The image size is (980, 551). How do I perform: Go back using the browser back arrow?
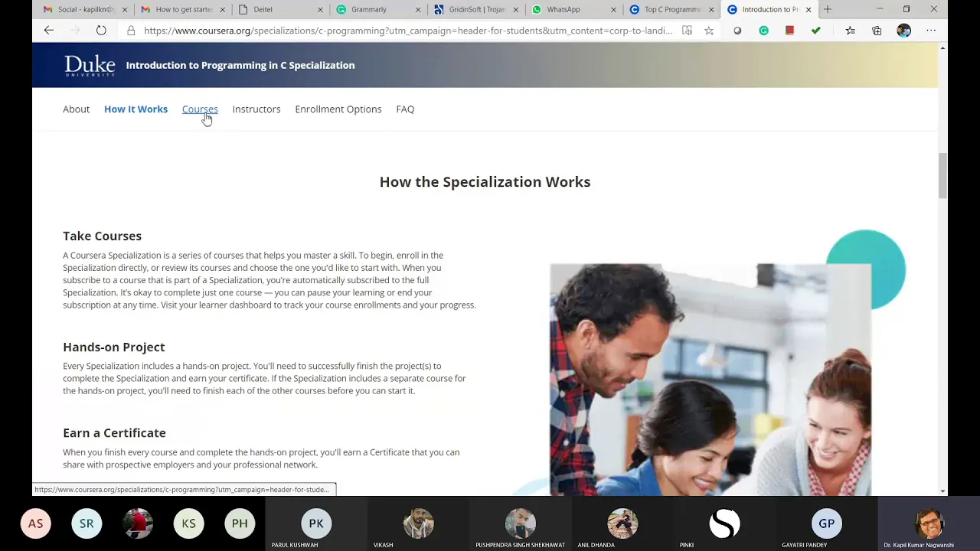coord(49,31)
